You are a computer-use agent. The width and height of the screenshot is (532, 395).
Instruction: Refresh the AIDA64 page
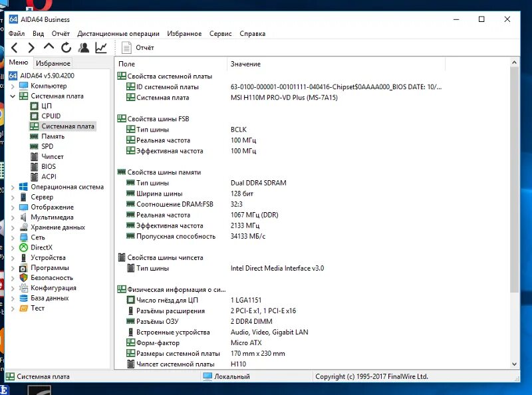click(66, 47)
